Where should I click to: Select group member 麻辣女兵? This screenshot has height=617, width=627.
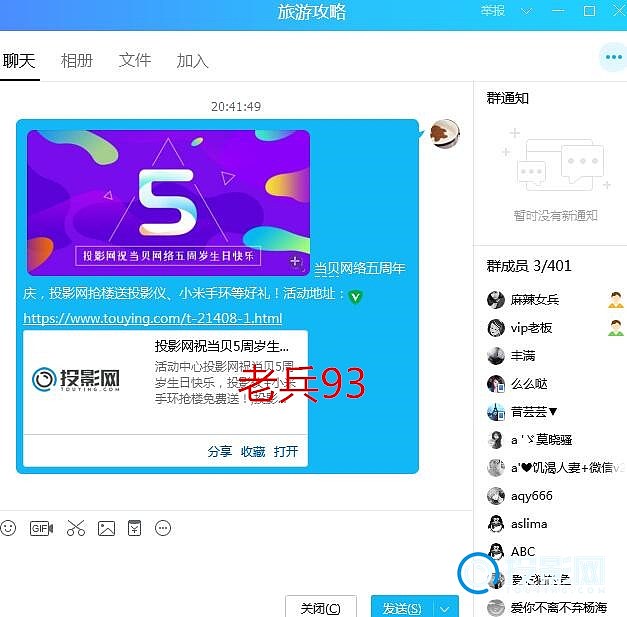click(x=535, y=300)
